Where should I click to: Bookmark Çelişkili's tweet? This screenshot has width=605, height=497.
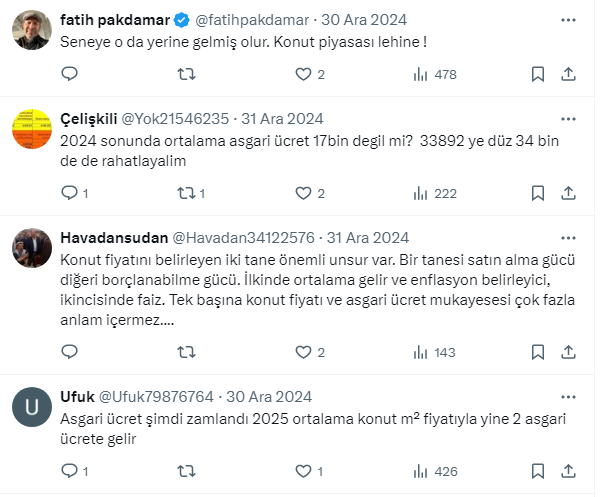click(538, 193)
